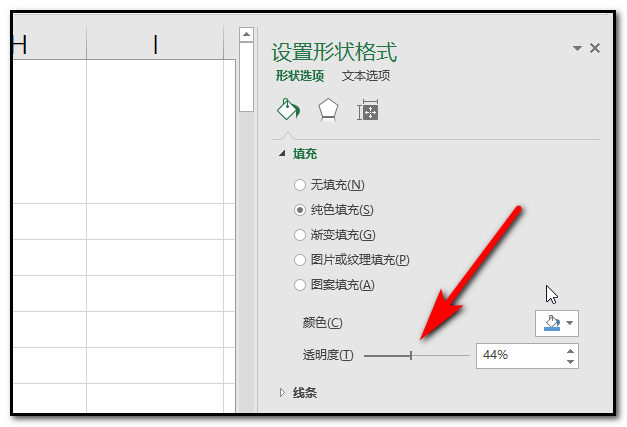Open the Fill & Line paint bucket tab
This screenshot has width=627, height=427.
[x=288, y=109]
